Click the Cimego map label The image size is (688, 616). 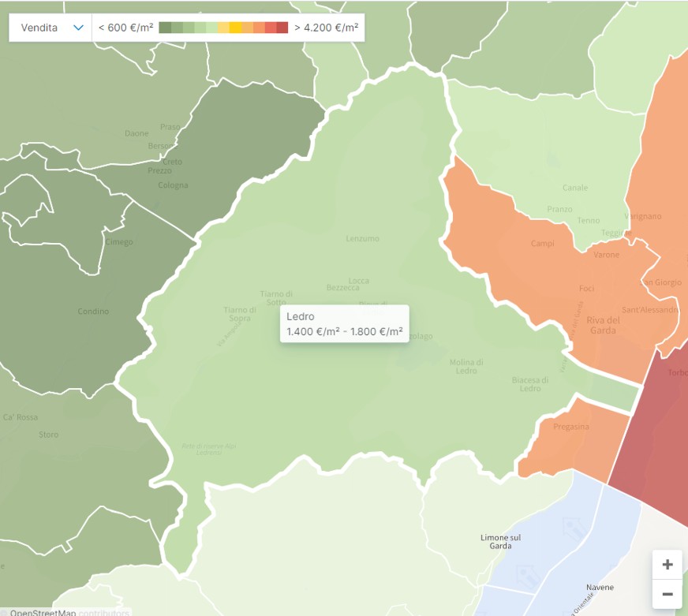coord(118,242)
